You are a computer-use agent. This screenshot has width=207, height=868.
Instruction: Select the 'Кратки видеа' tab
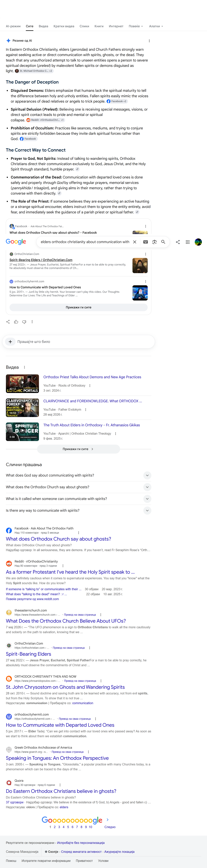[x=64, y=26]
